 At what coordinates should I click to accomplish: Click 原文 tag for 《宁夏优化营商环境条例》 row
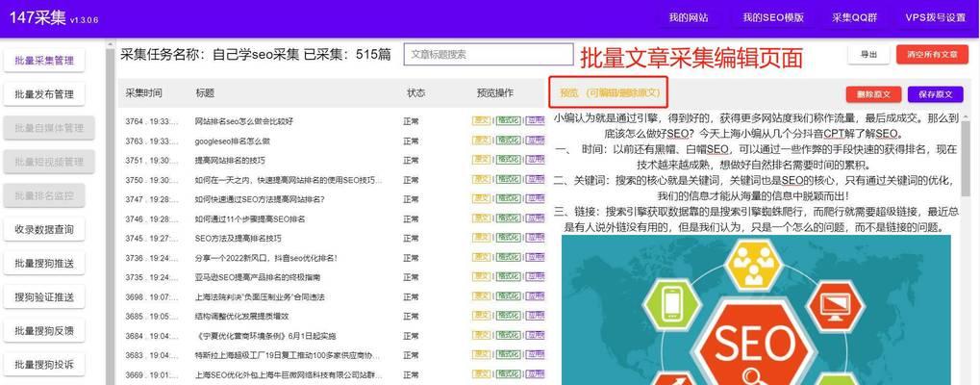click(x=481, y=335)
